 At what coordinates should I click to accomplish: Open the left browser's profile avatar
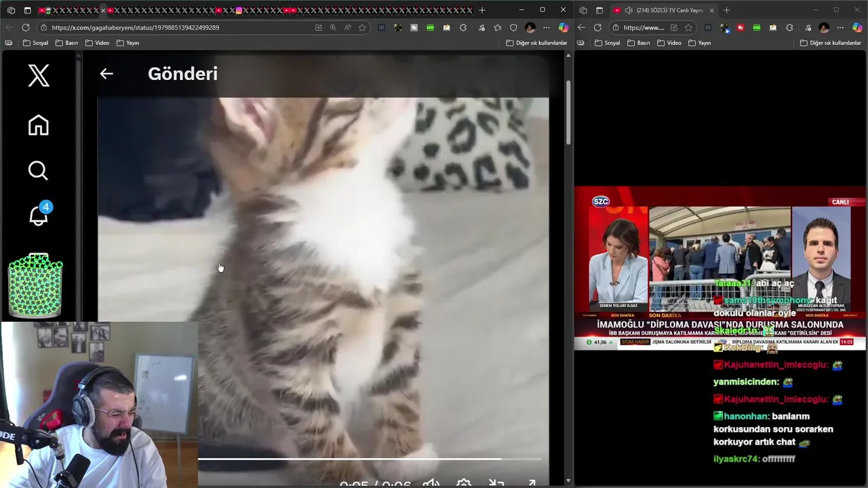530,28
